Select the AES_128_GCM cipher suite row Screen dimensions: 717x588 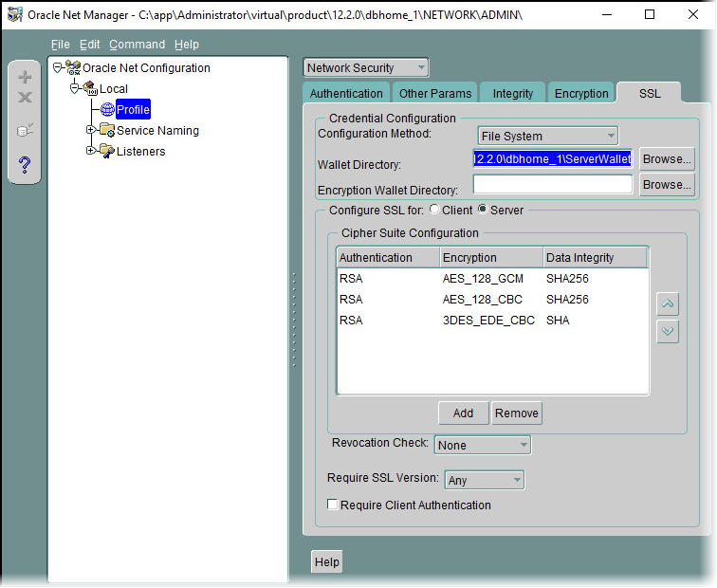(492, 279)
